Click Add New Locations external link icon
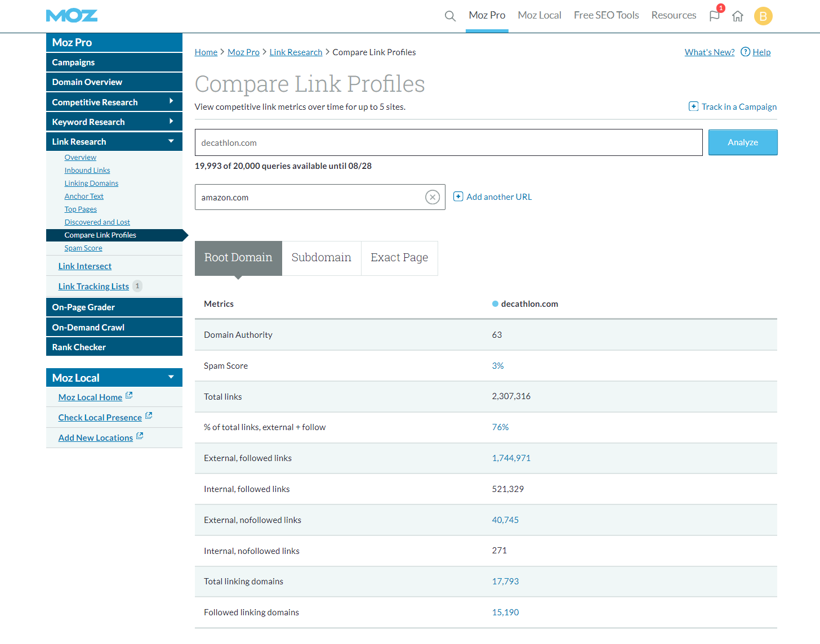This screenshot has width=820, height=644. (x=140, y=436)
